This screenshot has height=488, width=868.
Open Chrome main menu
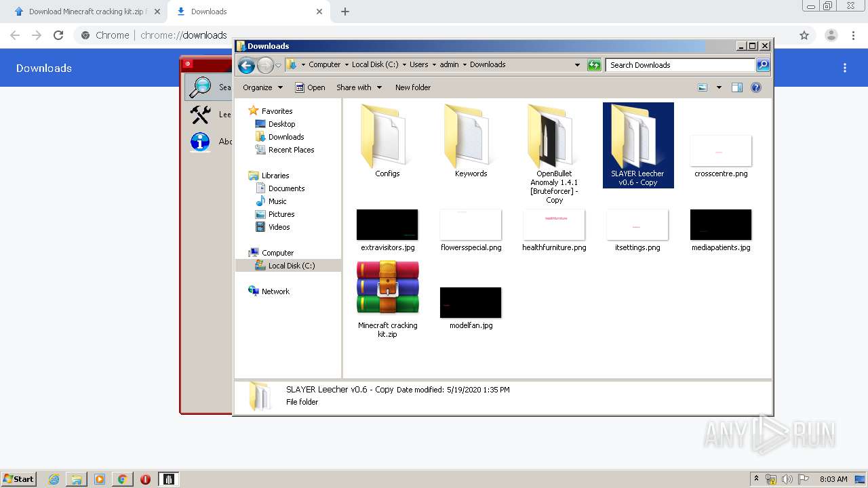[854, 35]
